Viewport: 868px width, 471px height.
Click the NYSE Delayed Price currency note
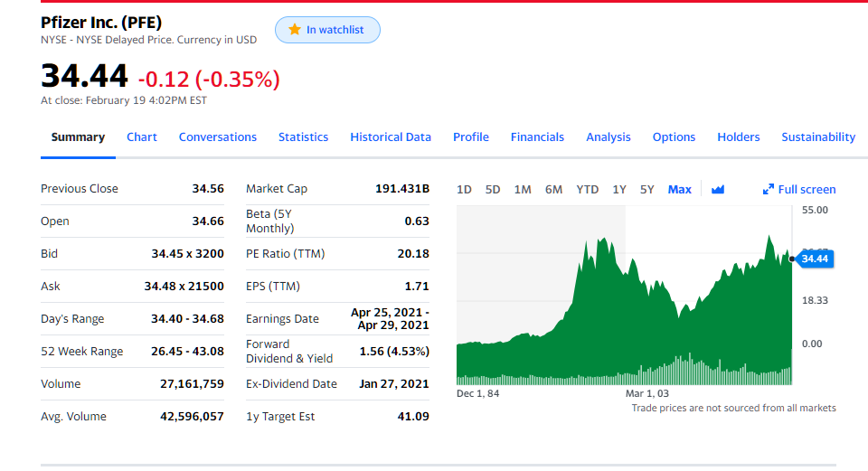pos(148,40)
